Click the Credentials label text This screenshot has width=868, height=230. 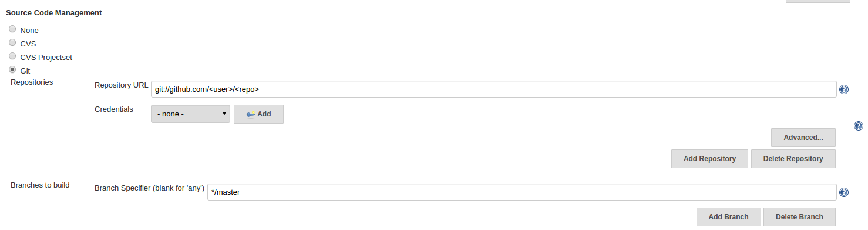(114, 109)
